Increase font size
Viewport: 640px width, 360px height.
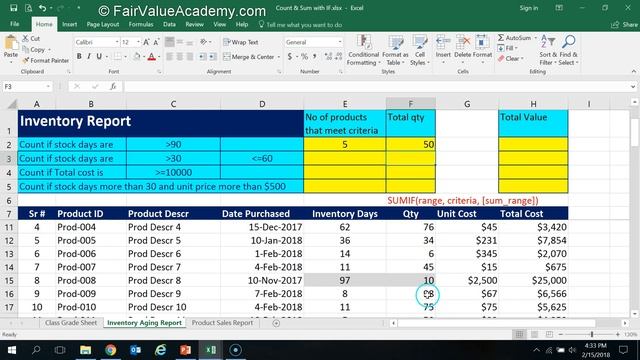146,42
